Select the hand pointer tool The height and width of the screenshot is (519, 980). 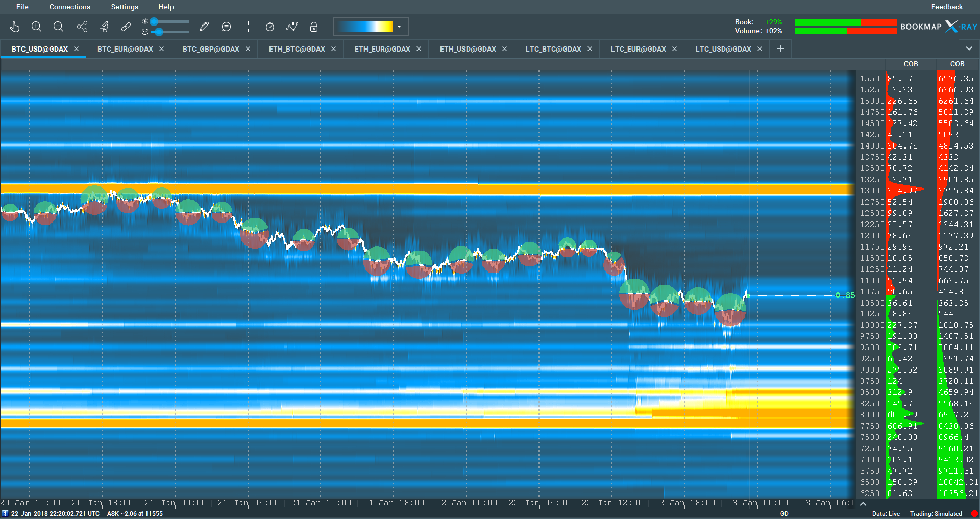tap(15, 27)
